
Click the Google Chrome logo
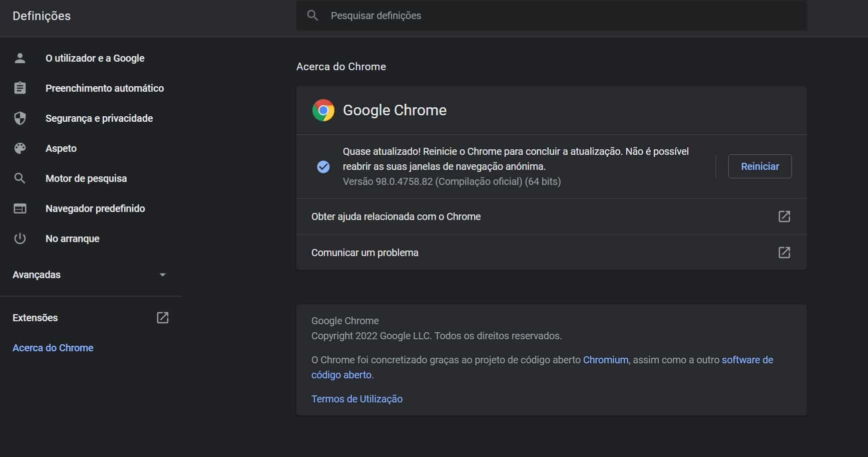(x=323, y=110)
